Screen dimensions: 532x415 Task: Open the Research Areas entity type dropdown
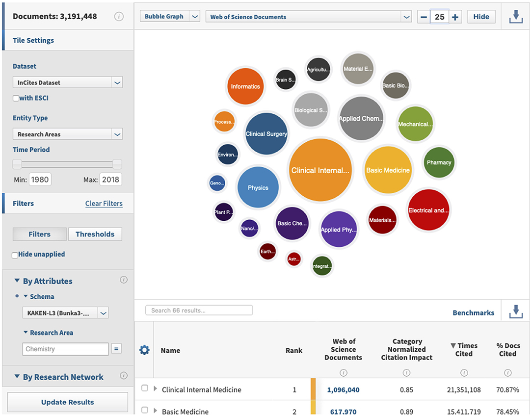click(68, 134)
